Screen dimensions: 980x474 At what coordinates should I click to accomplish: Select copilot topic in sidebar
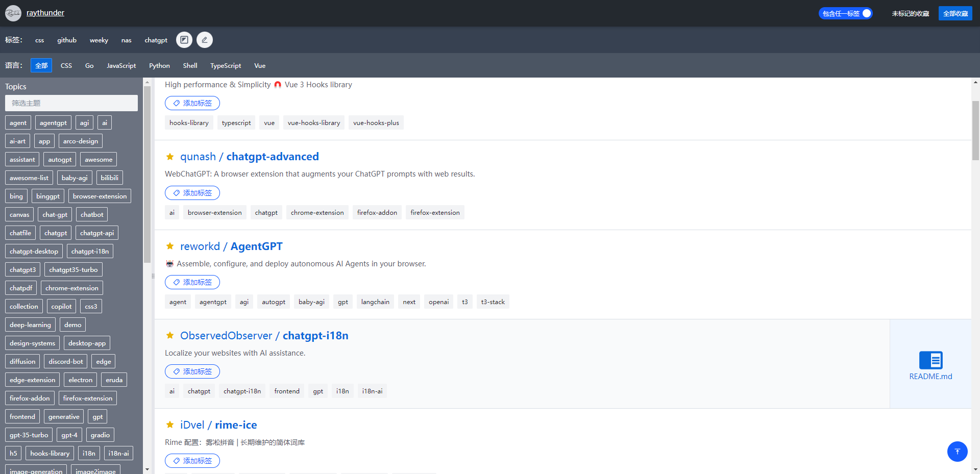point(61,307)
